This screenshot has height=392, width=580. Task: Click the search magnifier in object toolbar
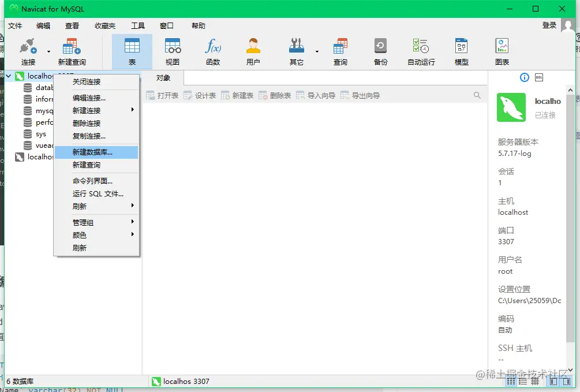click(x=477, y=95)
